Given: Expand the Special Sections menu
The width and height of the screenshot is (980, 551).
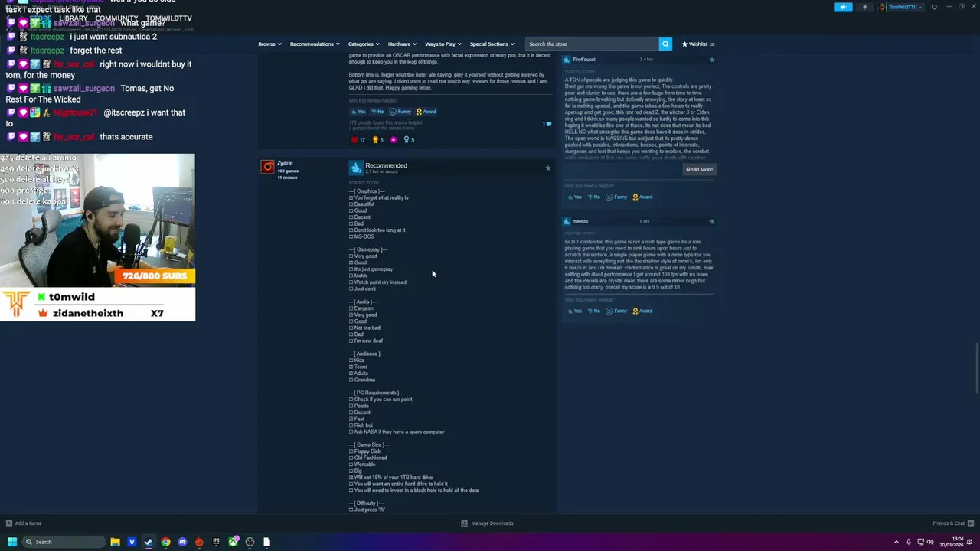Looking at the screenshot, I should [492, 44].
